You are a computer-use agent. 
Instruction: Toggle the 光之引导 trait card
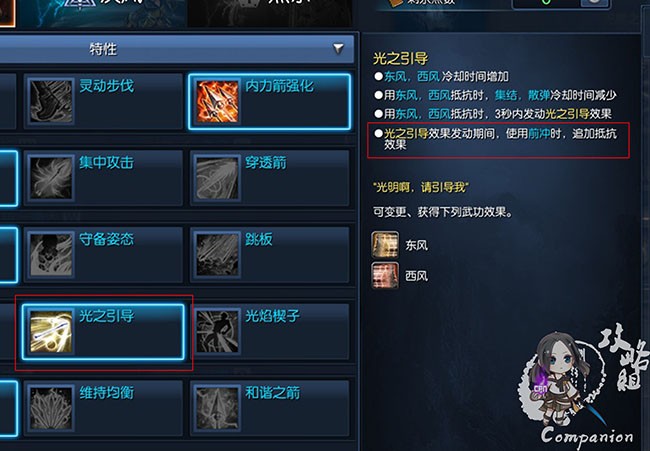pos(103,332)
